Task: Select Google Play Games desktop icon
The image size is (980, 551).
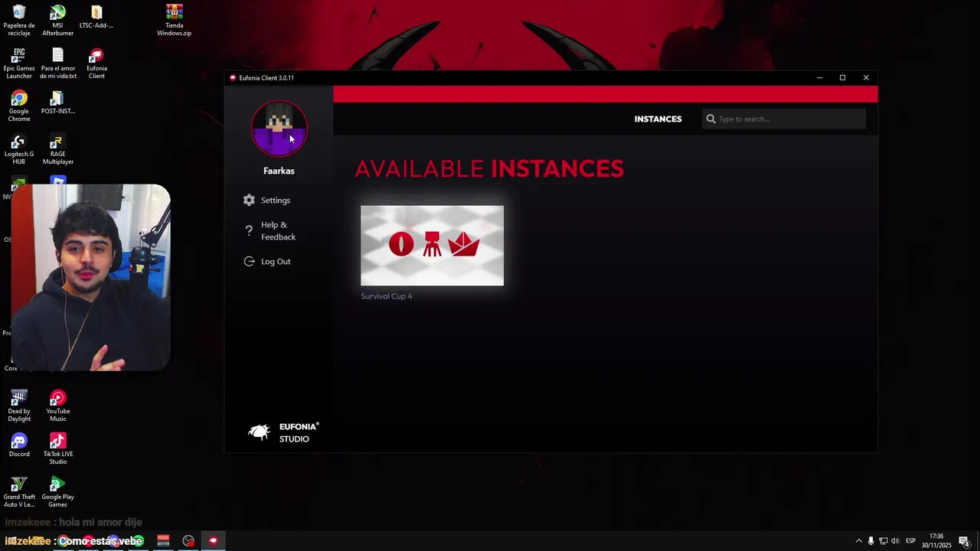Action: point(57,491)
